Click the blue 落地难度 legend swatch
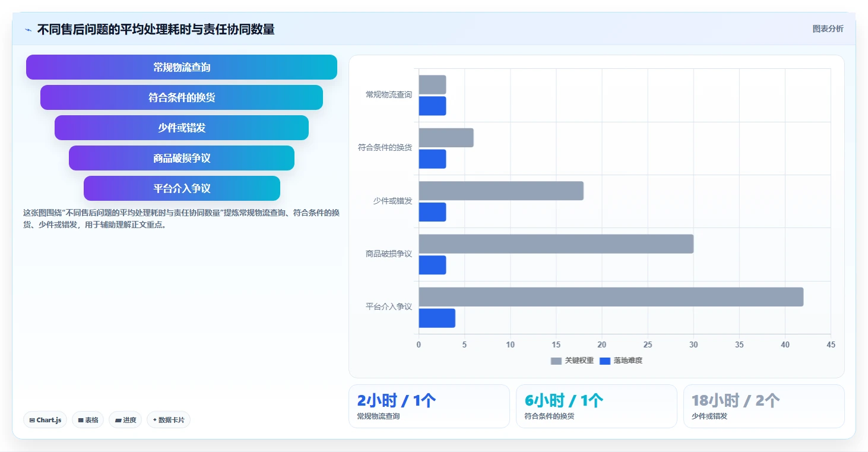868x452 pixels. coord(605,361)
